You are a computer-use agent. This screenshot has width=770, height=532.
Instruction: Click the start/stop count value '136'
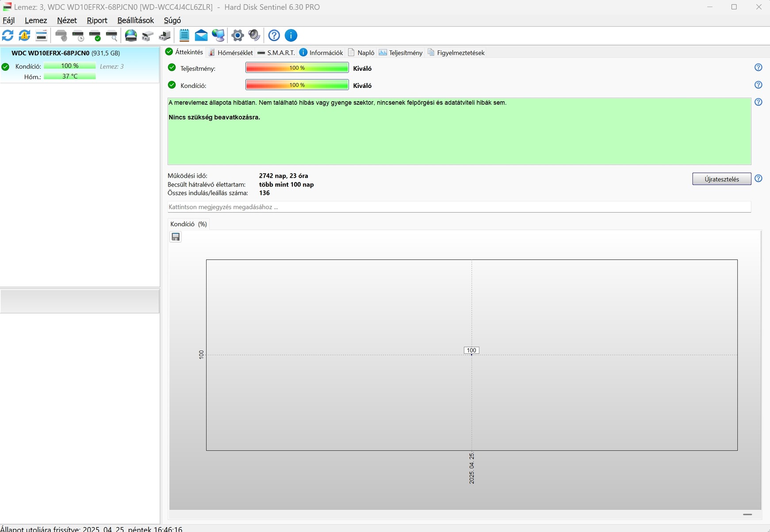(264, 193)
